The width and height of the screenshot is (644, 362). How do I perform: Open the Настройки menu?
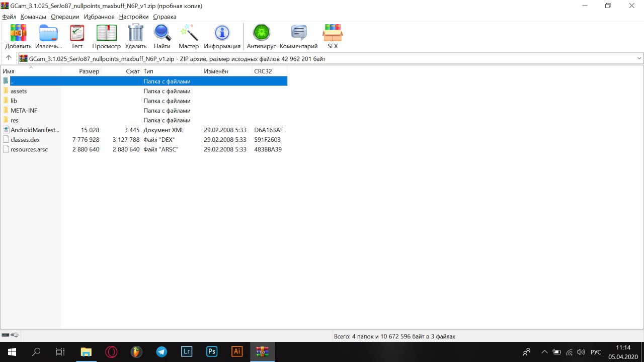pos(134,17)
